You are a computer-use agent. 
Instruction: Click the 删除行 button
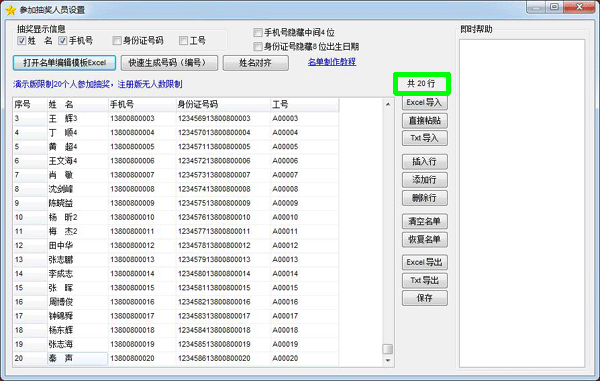(424, 198)
